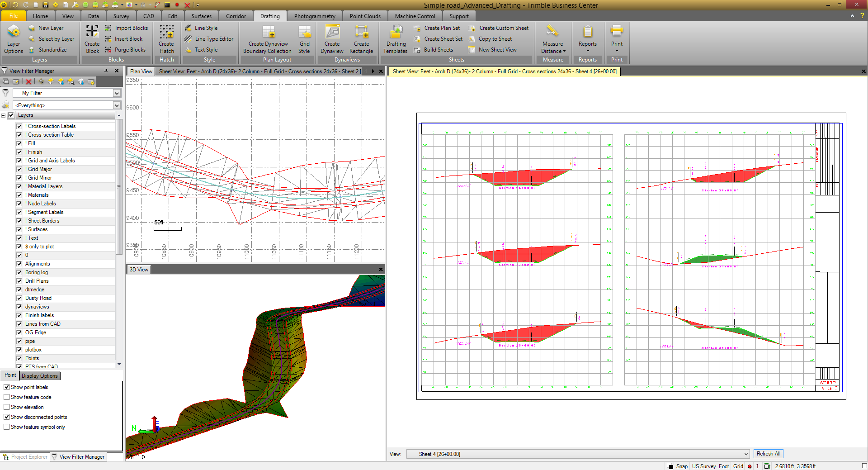Switch to the Display Options tab
This screenshot has width=868, height=470.
tap(40, 376)
